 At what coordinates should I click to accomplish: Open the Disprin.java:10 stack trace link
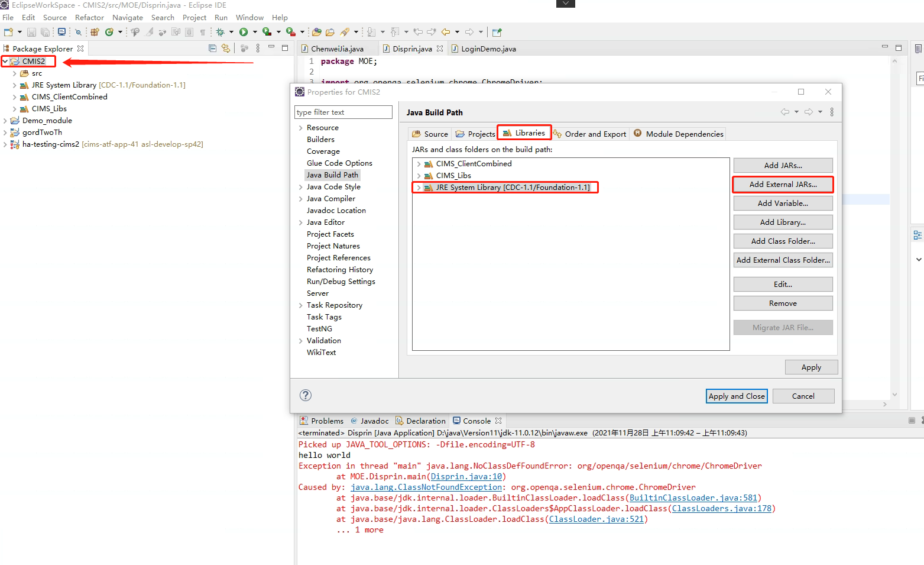click(466, 477)
